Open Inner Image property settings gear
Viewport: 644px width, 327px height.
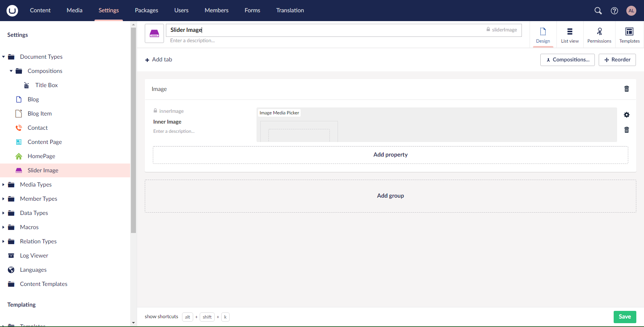point(626,115)
